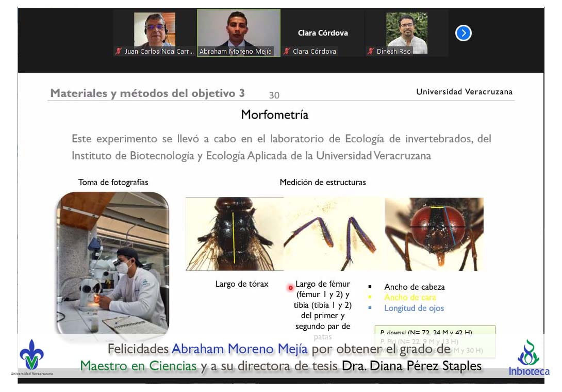Click the fly legs femur and tibia photo
The image size is (562, 392).
pyautogui.click(x=334, y=234)
